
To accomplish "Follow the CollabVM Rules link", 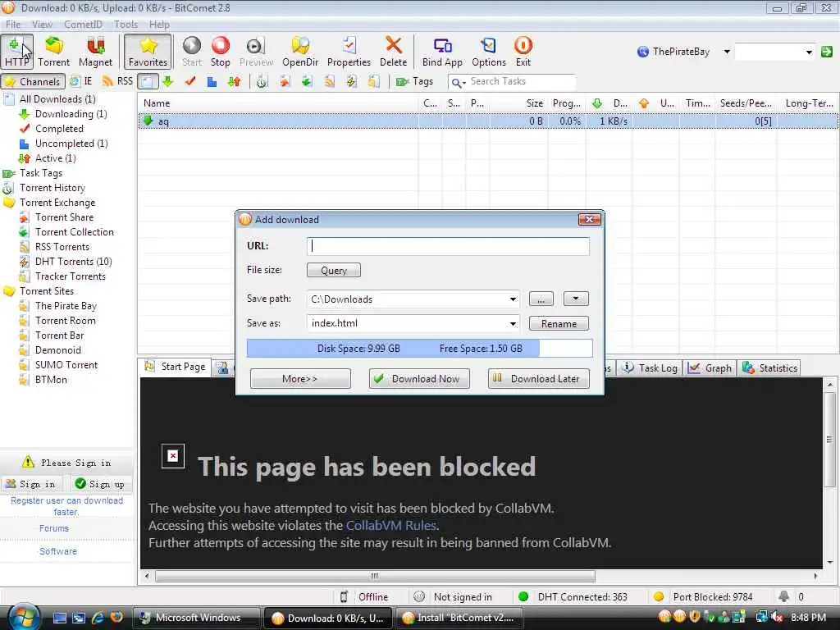I will point(391,526).
